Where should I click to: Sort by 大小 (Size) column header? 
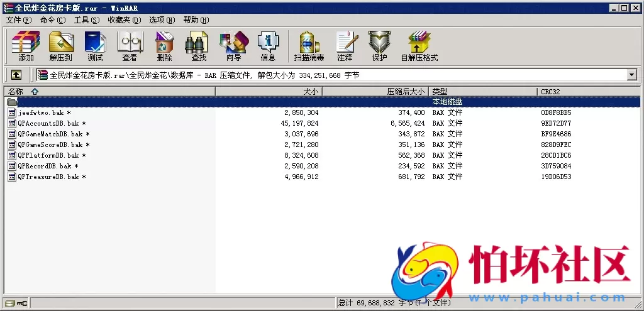[x=311, y=92]
